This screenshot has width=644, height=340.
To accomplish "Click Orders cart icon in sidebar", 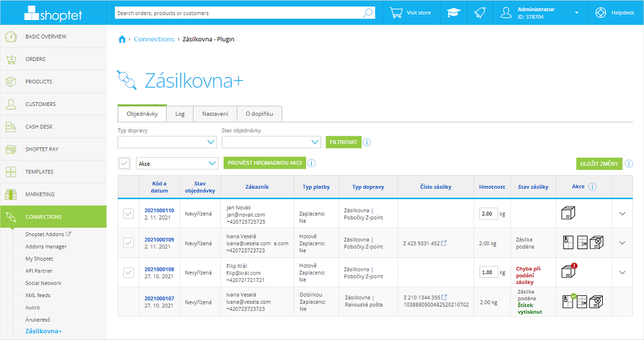I will click(x=11, y=59).
